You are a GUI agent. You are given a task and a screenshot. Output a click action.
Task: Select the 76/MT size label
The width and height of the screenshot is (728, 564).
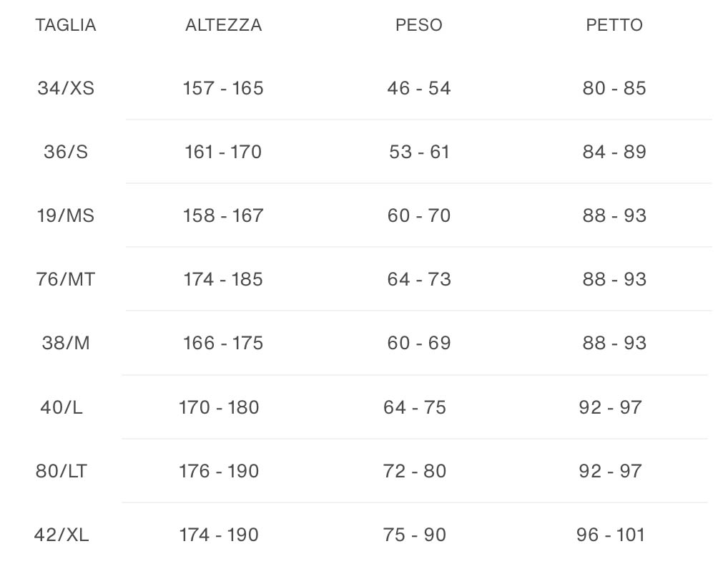click(66, 280)
